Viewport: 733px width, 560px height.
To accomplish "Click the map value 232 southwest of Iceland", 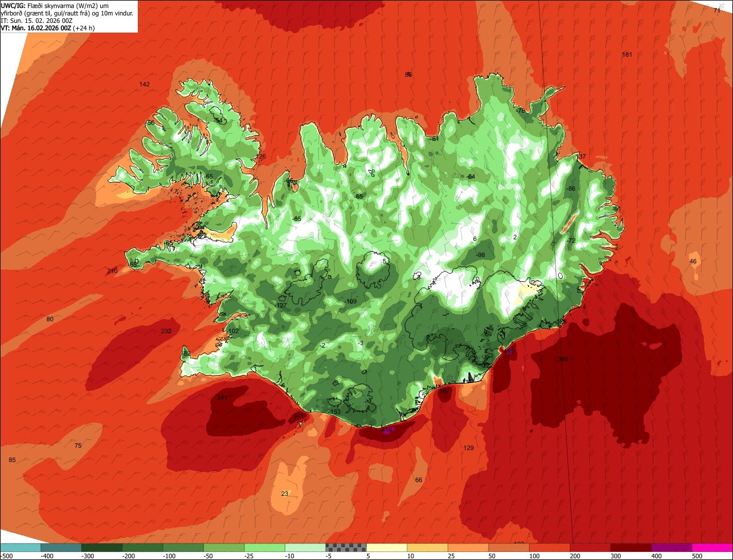I will coord(166,331).
